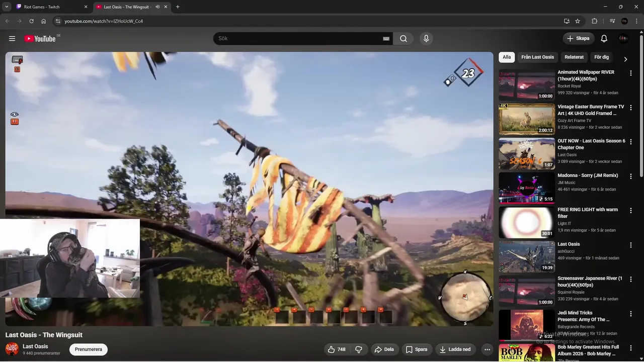View site information icon in address bar
This screenshot has height=362, width=644.
(58, 21)
